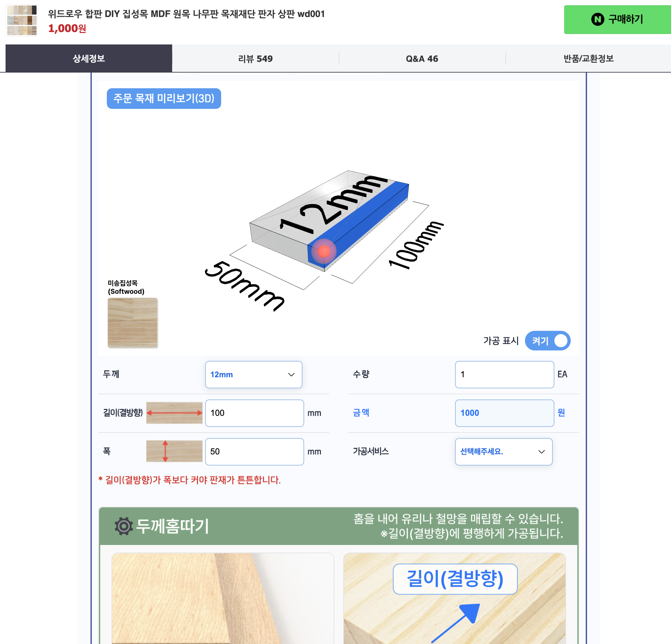Click the product thumbnail image at top
This screenshot has height=644, width=671.
tap(22, 20)
